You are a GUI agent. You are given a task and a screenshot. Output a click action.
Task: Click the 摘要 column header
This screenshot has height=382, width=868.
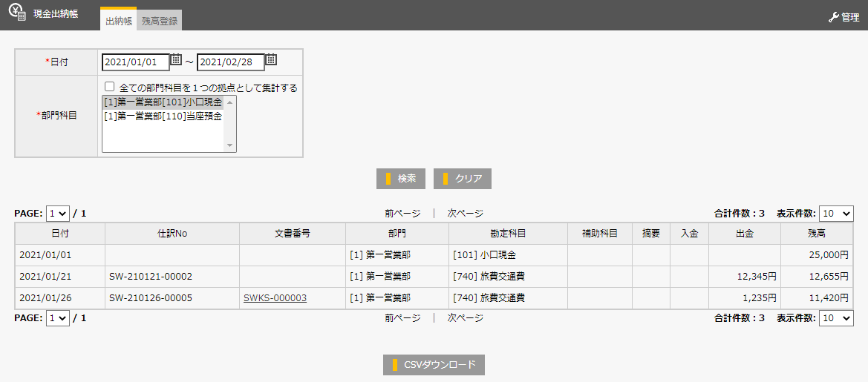(x=651, y=234)
